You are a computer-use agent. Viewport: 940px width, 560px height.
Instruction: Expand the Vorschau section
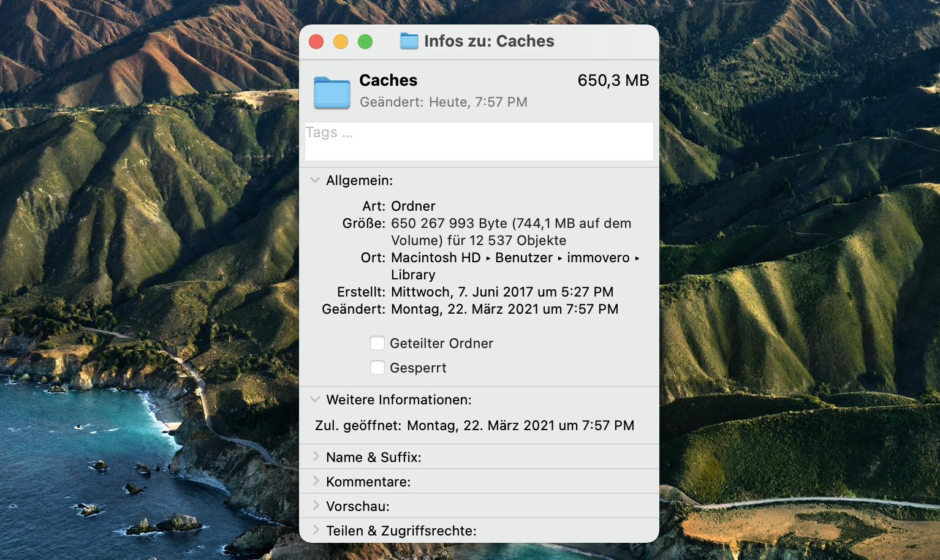[x=316, y=505]
